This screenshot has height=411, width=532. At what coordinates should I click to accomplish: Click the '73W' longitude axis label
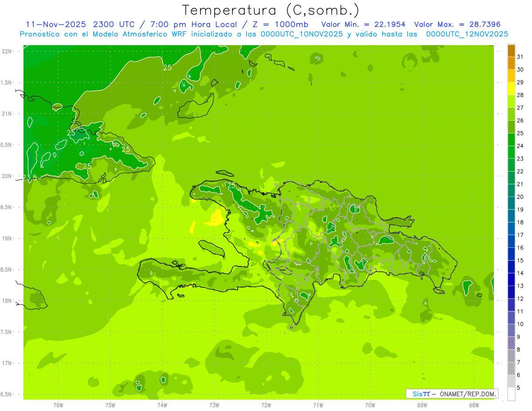(214, 405)
